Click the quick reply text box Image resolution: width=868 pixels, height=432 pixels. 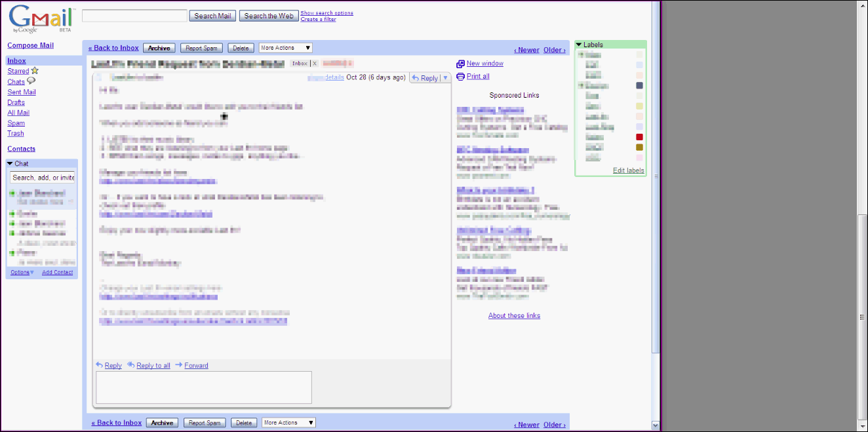tap(204, 387)
